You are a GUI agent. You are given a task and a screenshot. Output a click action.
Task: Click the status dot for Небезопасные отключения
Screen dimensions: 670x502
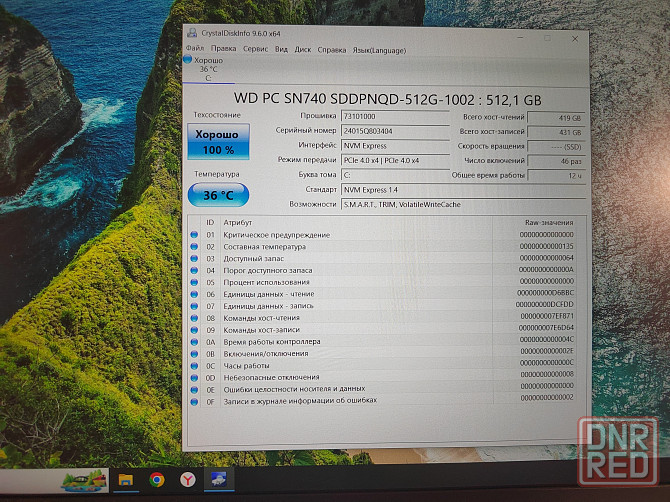[x=194, y=378]
